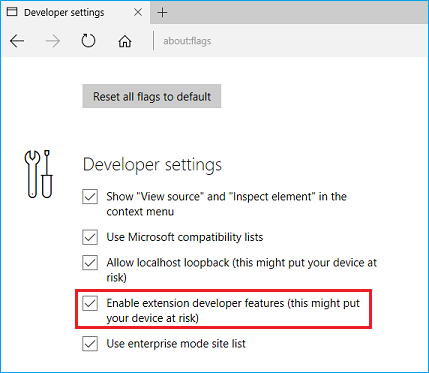The height and width of the screenshot is (373, 429).
Task: Click the page icon on the tab
Action: coord(12,12)
